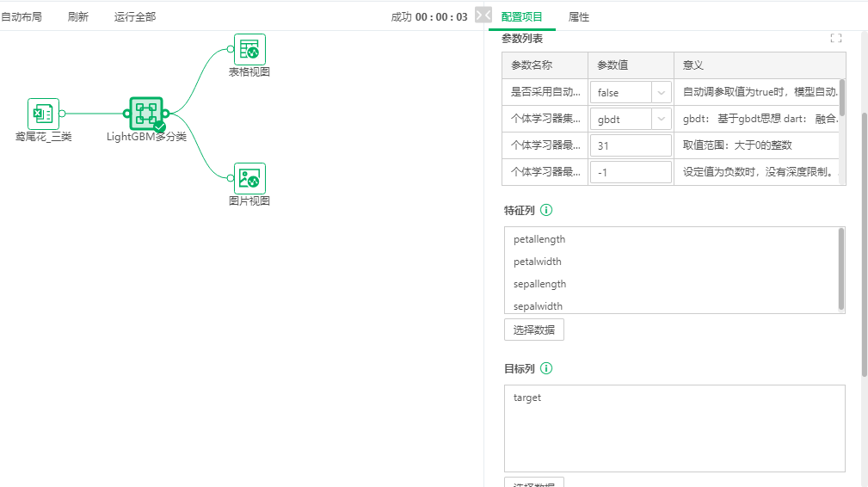
Task: Show info tooltip for 特征列
Action: pyautogui.click(x=546, y=210)
